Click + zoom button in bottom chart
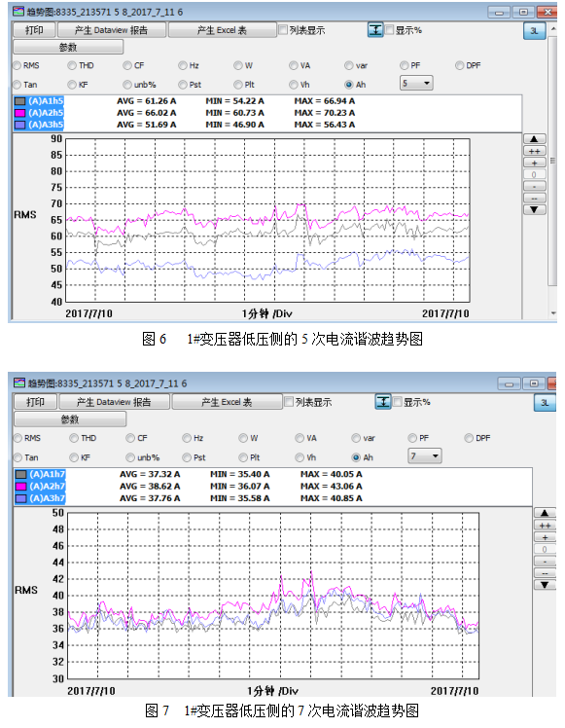 coord(545,537)
